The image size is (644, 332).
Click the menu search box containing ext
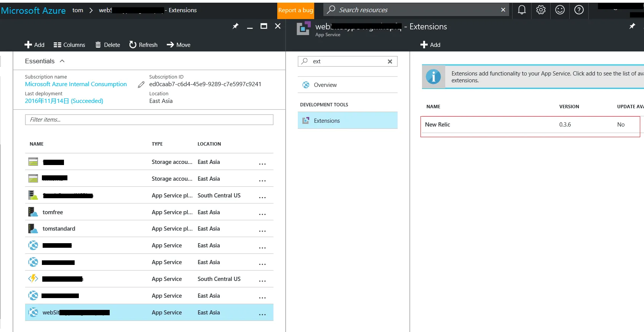(347, 61)
